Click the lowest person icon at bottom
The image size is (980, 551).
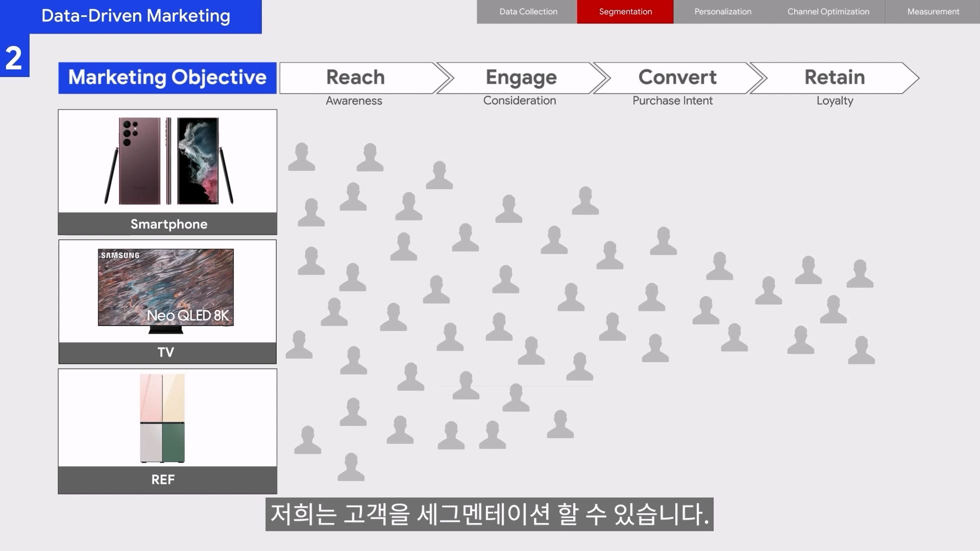351,467
